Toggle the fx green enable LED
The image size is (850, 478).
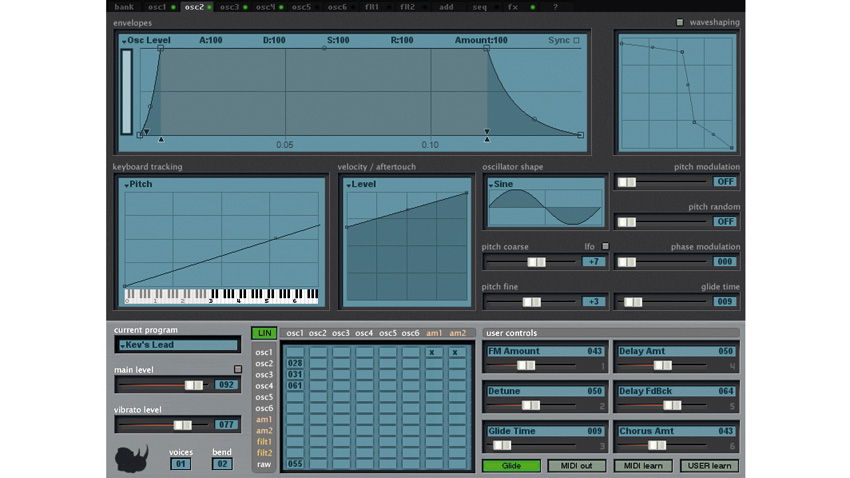click(532, 7)
